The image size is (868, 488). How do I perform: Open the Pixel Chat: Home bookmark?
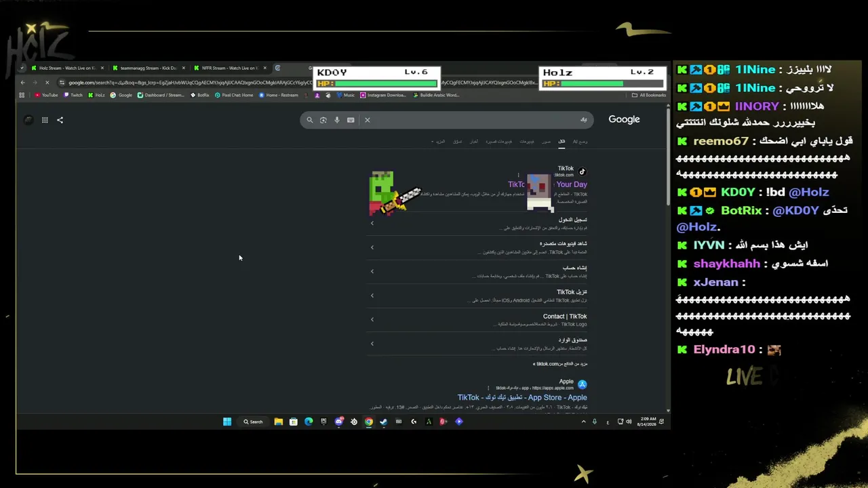pyautogui.click(x=234, y=95)
